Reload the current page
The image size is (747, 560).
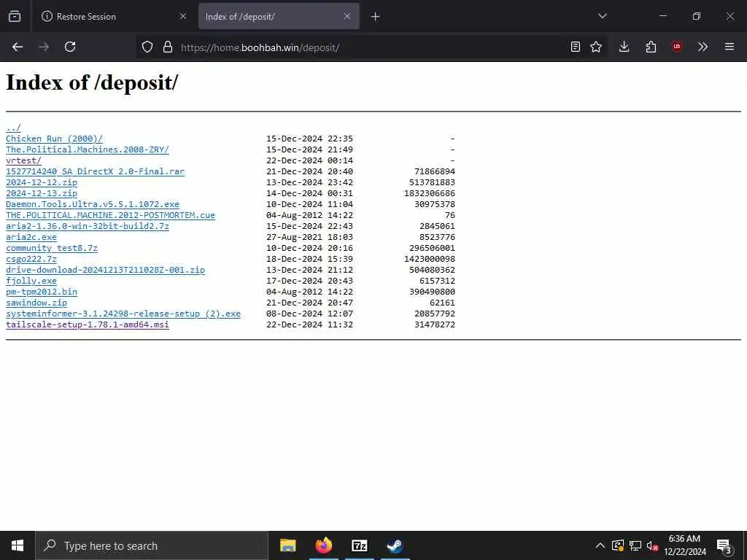point(70,47)
